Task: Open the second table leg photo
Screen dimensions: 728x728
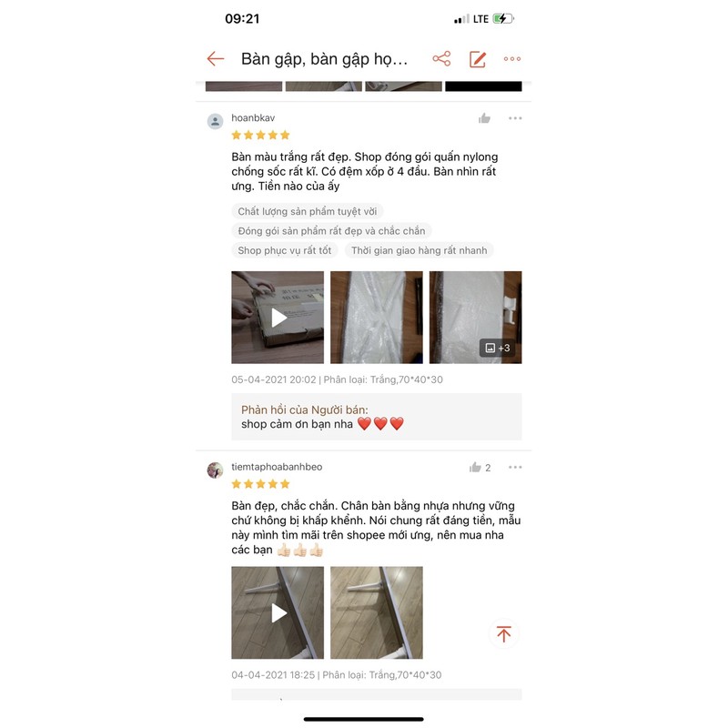Action: coord(377,612)
